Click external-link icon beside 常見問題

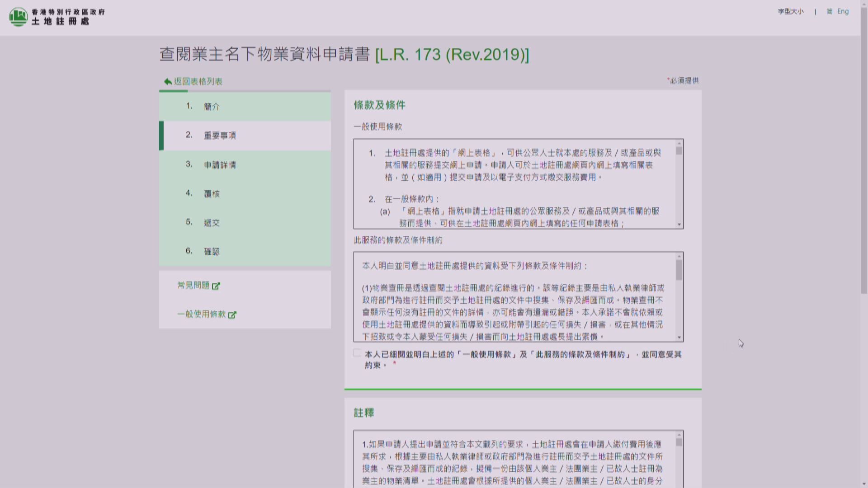(216, 286)
